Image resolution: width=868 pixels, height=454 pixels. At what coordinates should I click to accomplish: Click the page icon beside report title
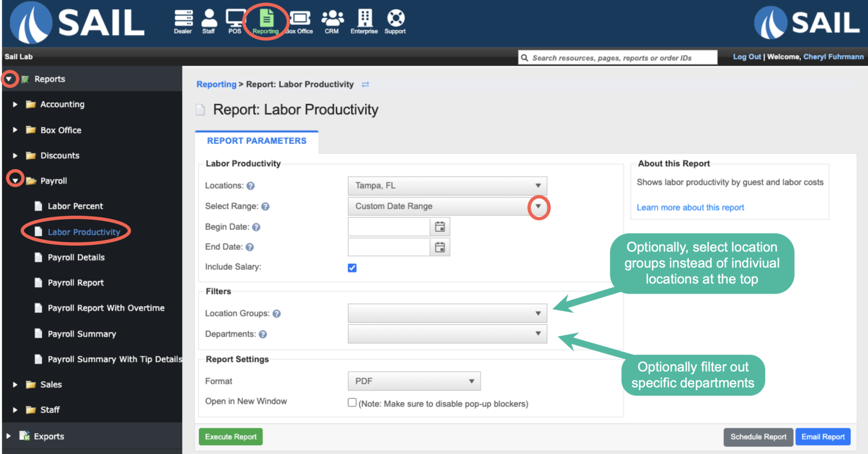(x=200, y=110)
